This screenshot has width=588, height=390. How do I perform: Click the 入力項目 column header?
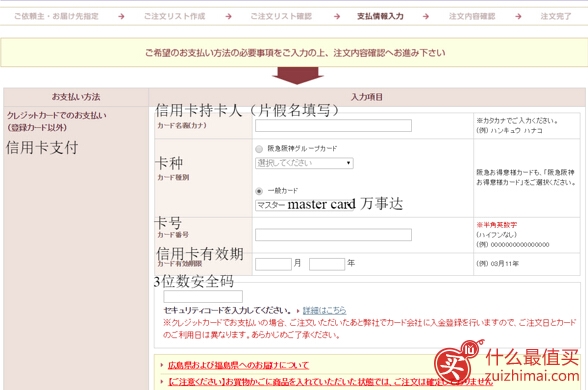tap(367, 97)
